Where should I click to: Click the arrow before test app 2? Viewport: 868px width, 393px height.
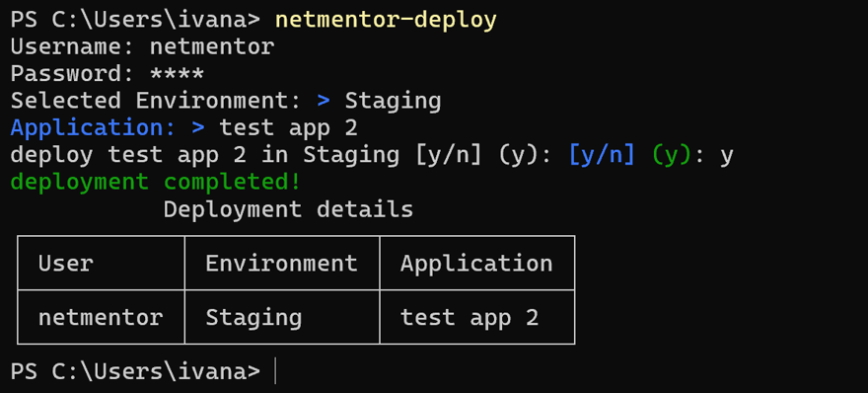[198, 128]
